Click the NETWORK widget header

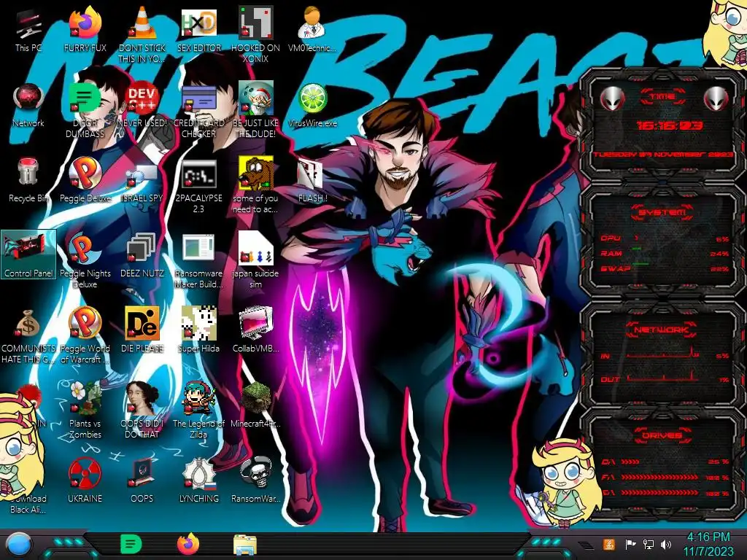coord(662,329)
